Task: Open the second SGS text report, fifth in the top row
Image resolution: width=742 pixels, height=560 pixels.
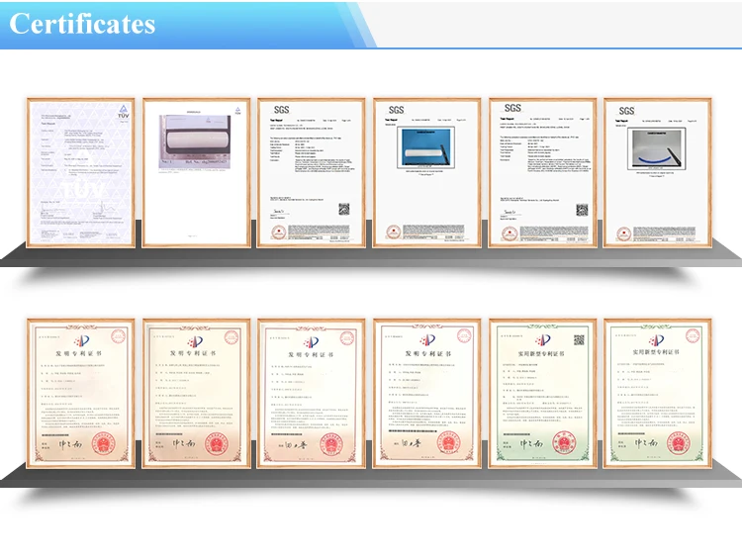Action: click(x=542, y=172)
